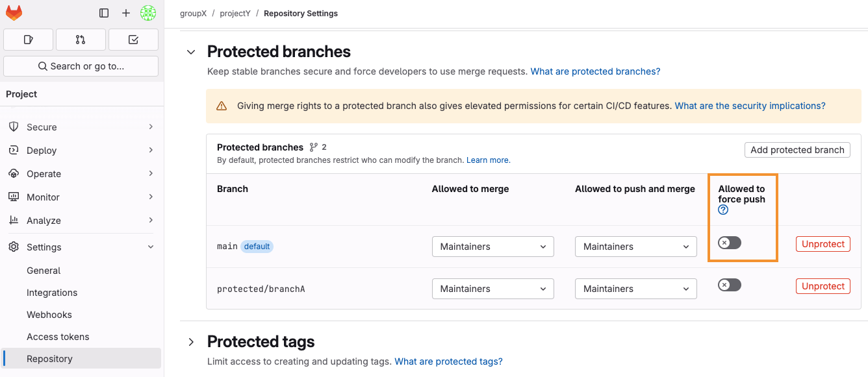The image size is (868, 377).
Task: Select Access tokens in sidebar
Action: (58, 337)
